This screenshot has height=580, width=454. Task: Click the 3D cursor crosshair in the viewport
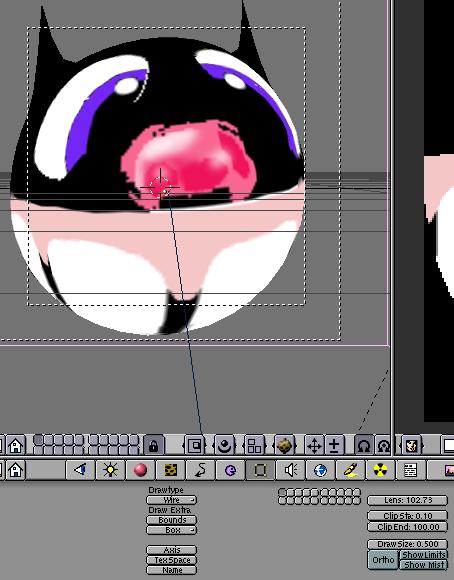point(160,187)
